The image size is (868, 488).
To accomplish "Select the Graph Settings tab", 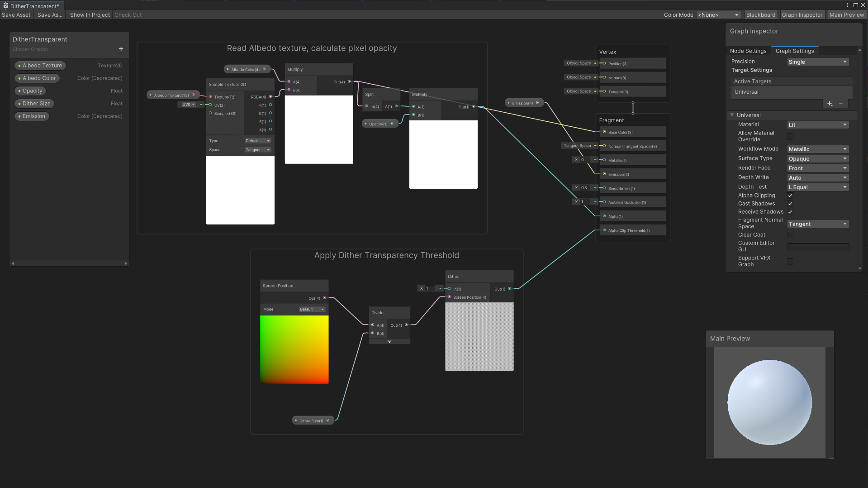I will (795, 51).
